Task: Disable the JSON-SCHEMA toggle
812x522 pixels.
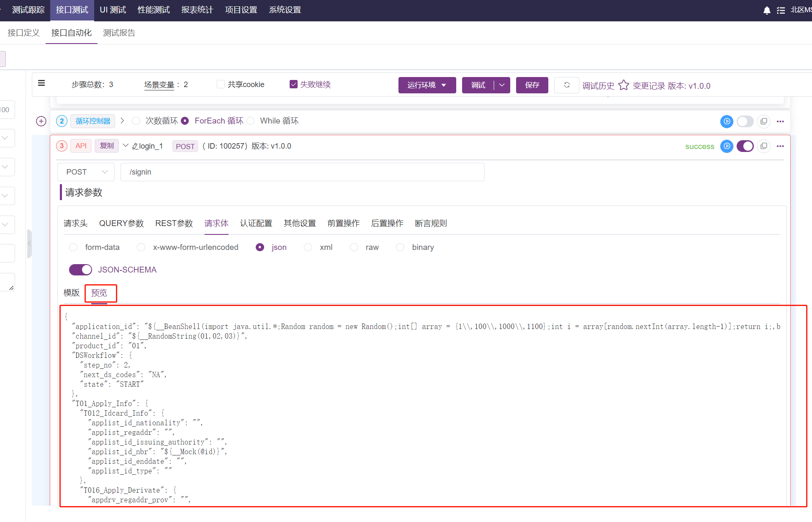Action: click(80, 270)
